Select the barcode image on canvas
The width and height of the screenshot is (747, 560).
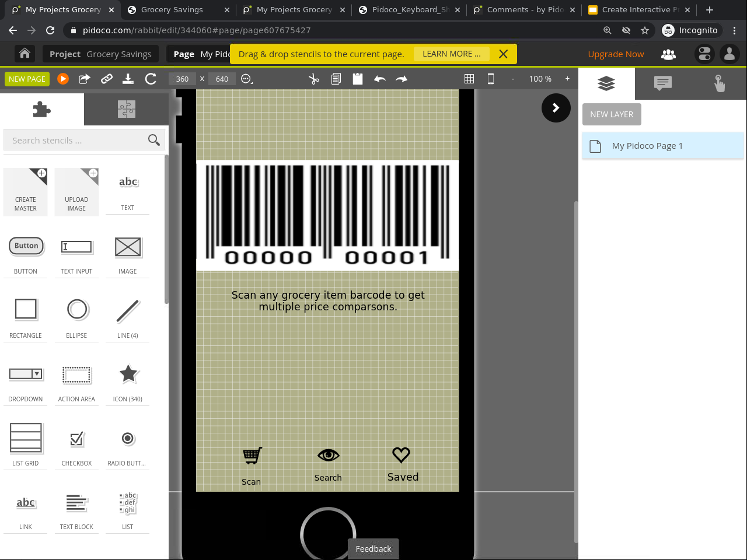[327, 216]
